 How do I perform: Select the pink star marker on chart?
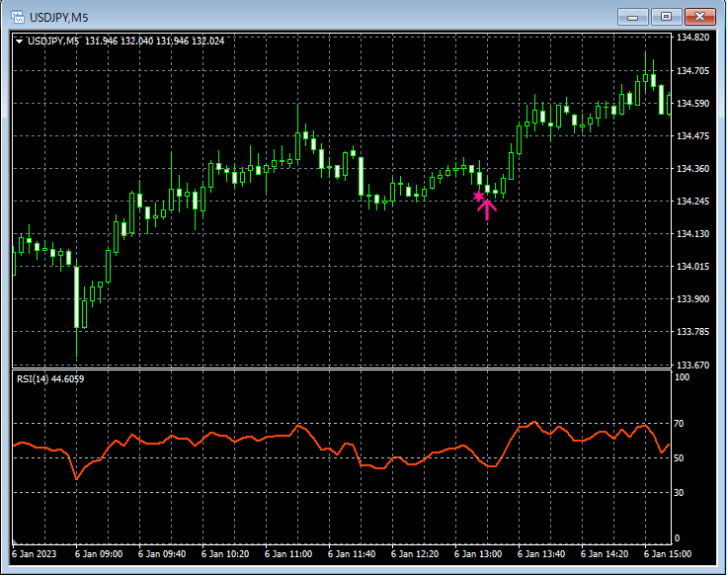click(478, 197)
